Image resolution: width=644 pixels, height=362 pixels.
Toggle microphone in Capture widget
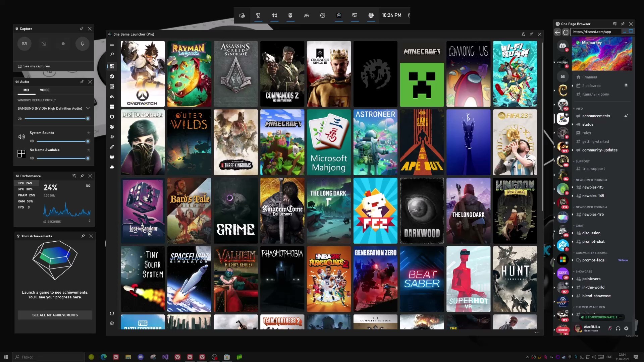[82, 44]
